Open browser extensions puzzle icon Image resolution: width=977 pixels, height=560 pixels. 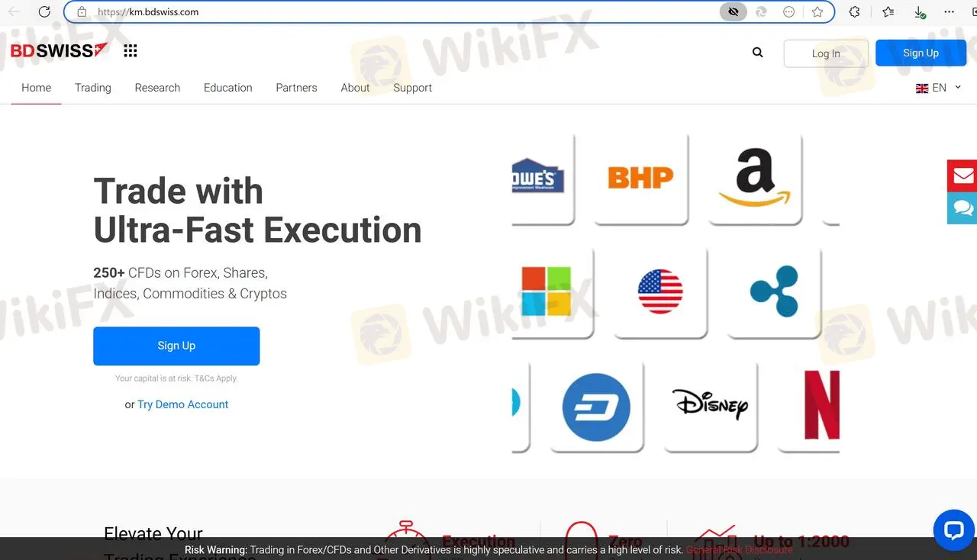pos(854,12)
